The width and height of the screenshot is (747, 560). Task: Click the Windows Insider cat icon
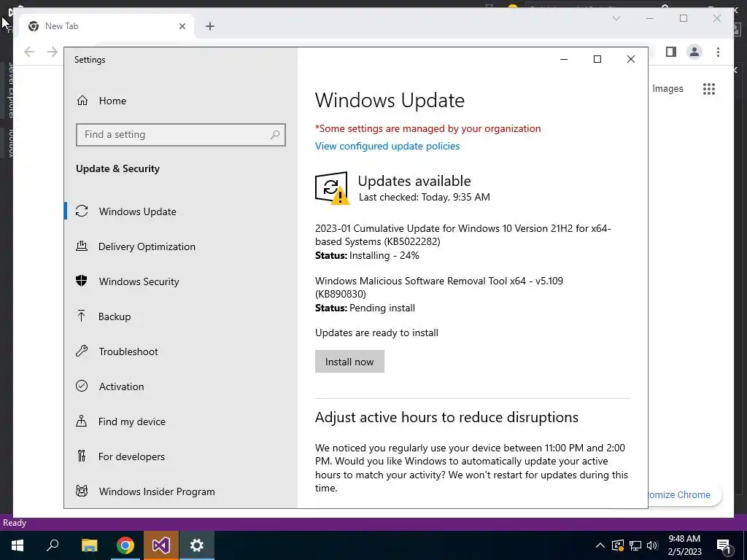[x=82, y=491]
